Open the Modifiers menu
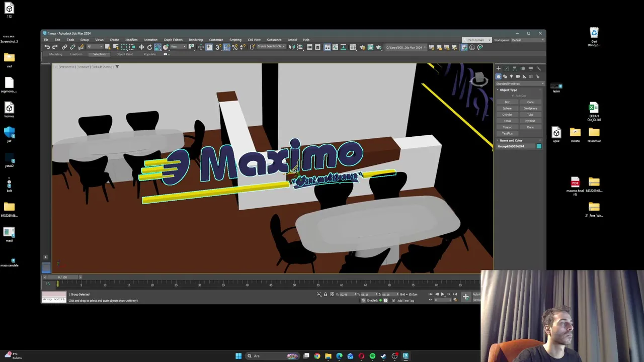Screen dimensions: 644x362 (131, 40)
